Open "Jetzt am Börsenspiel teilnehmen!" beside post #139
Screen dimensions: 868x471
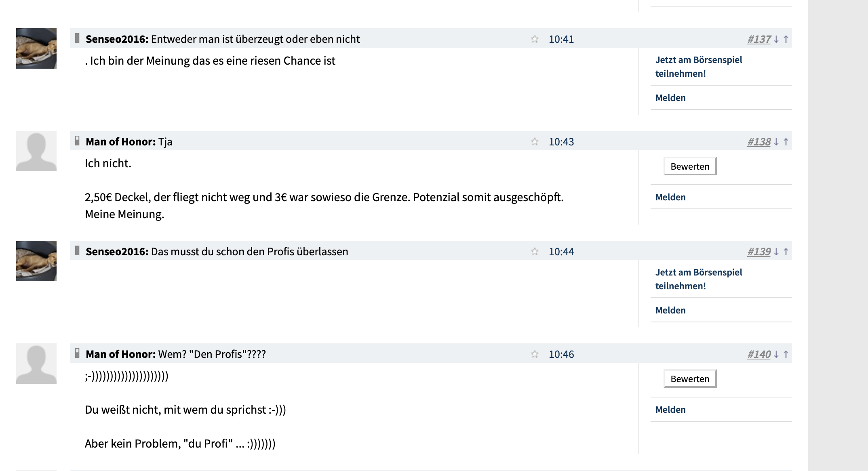[x=698, y=279]
